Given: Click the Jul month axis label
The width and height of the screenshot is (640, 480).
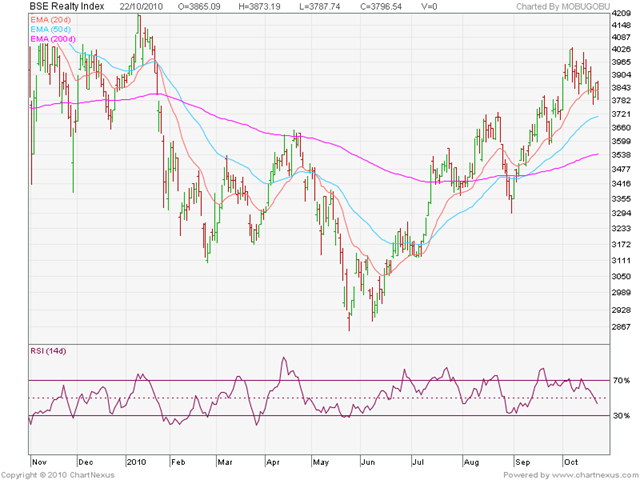Looking at the screenshot, I should point(418,462).
